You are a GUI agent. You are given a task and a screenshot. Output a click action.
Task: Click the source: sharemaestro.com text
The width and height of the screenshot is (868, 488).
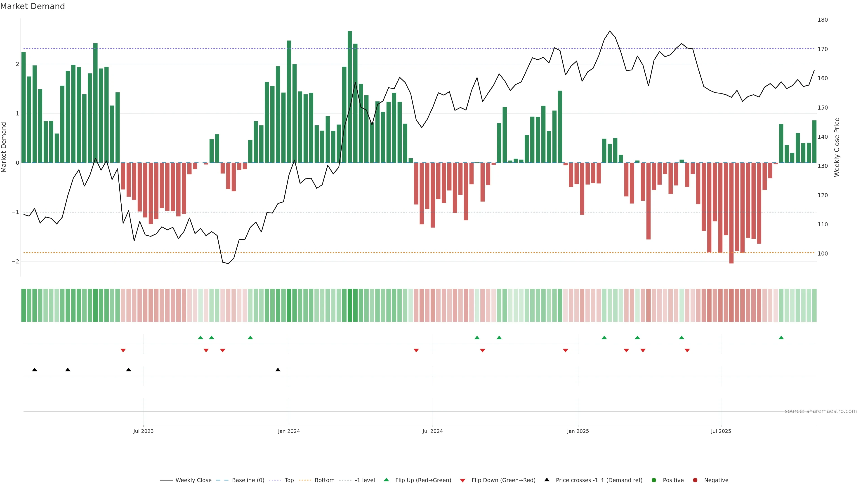click(821, 411)
